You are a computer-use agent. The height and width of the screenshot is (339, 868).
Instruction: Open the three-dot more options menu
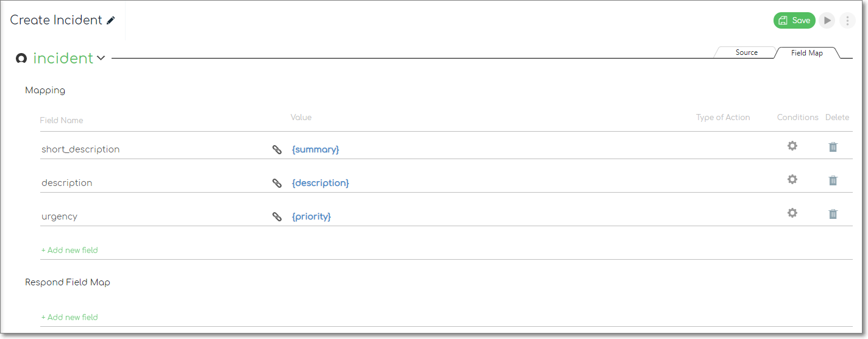point(847,21)
